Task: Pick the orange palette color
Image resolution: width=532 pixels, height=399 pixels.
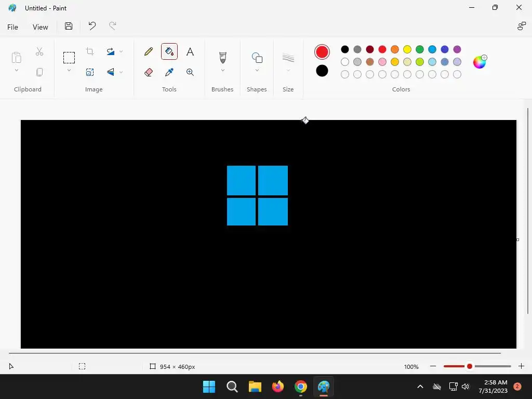Action: pyautogui.click(x=395, y=49)
